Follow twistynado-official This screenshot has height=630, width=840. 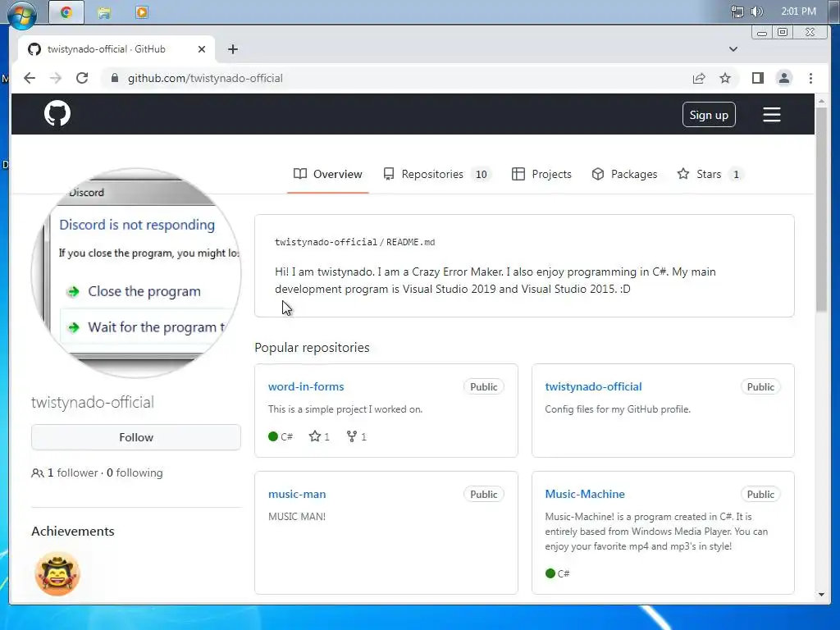(136, 437)
